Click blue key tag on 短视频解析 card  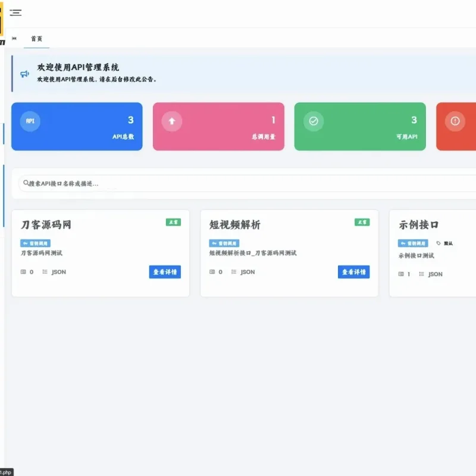coord(224,243)
